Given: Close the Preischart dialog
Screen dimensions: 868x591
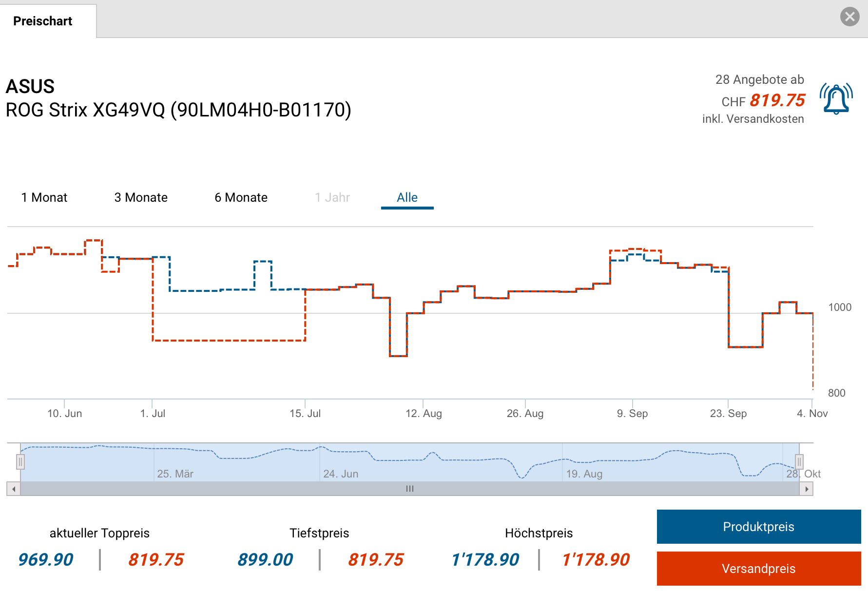Looking at the screenshot, I should click(x=849, y=17).
